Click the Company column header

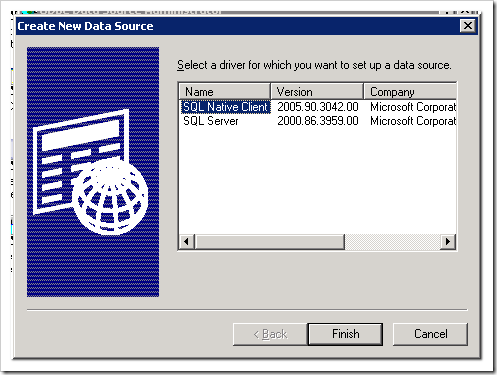click(x=410, y=91)
